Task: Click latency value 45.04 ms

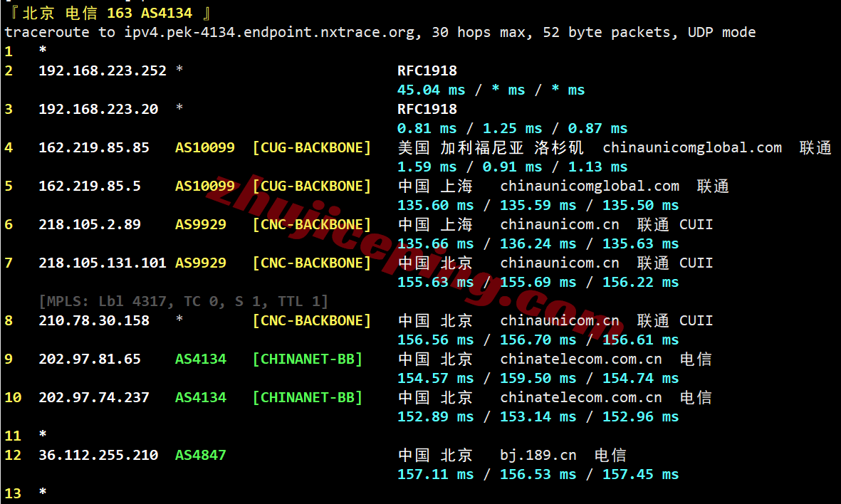Action: [432, 90]
